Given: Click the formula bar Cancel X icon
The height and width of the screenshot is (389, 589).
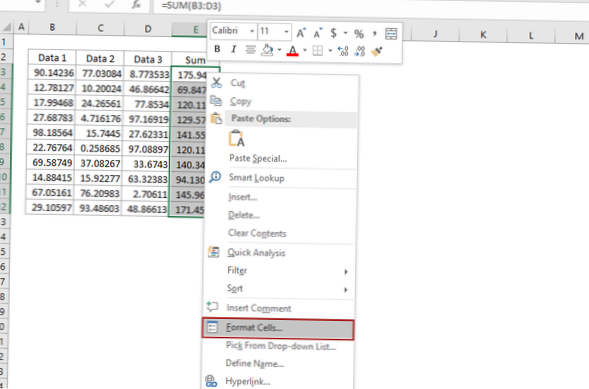Looking at the screenshot, I should 82,4.
